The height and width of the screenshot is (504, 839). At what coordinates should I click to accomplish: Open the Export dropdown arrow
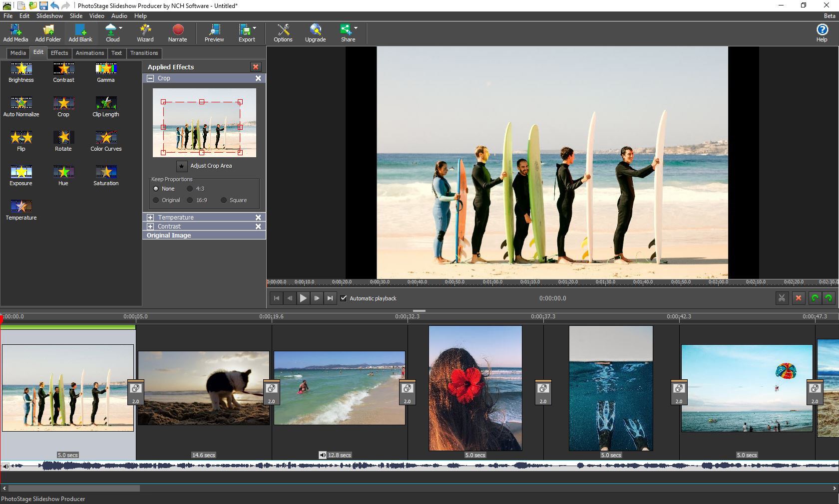(255, 28)
